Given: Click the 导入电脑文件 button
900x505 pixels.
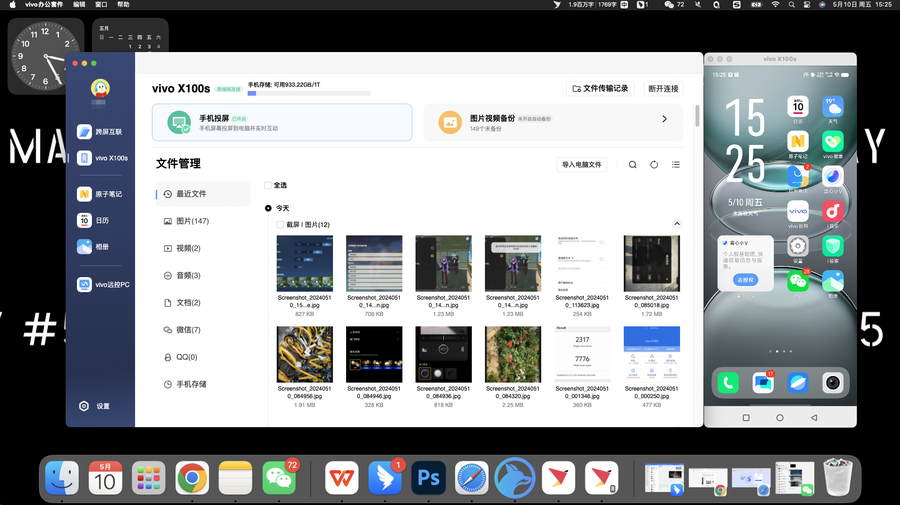Looking at the screenshot, I should coord(581,165).
